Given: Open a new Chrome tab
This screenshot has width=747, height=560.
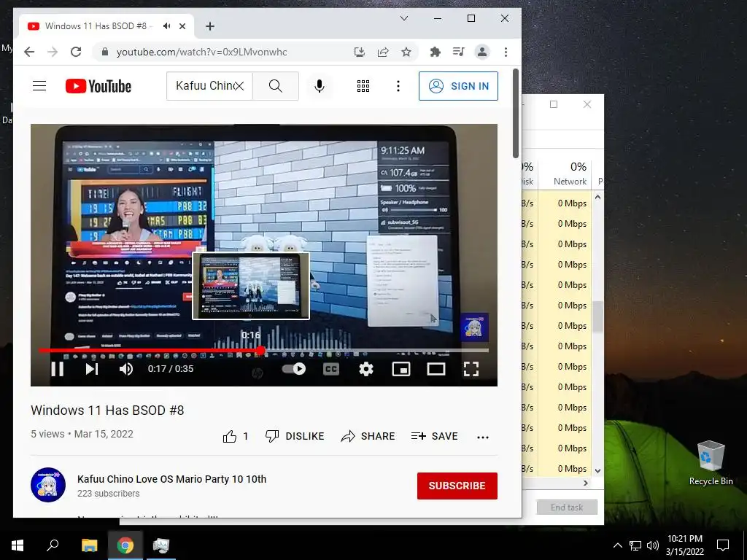Looking at the screenshot, I should 210,26.
